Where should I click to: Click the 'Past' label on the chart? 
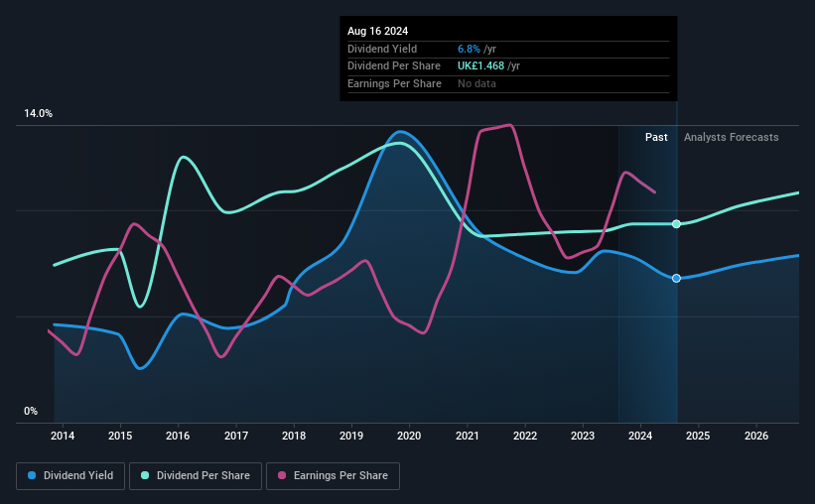tap(656, 137)
